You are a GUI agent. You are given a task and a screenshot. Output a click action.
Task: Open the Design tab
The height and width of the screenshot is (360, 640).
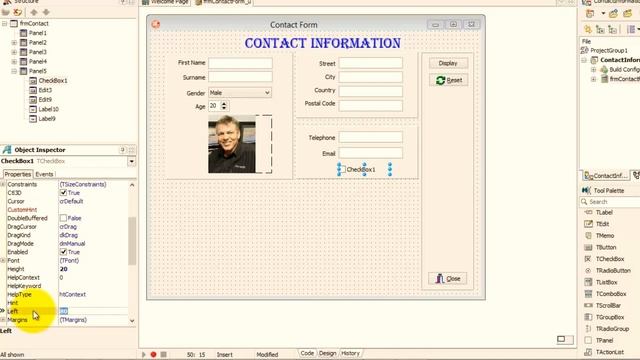327,353
